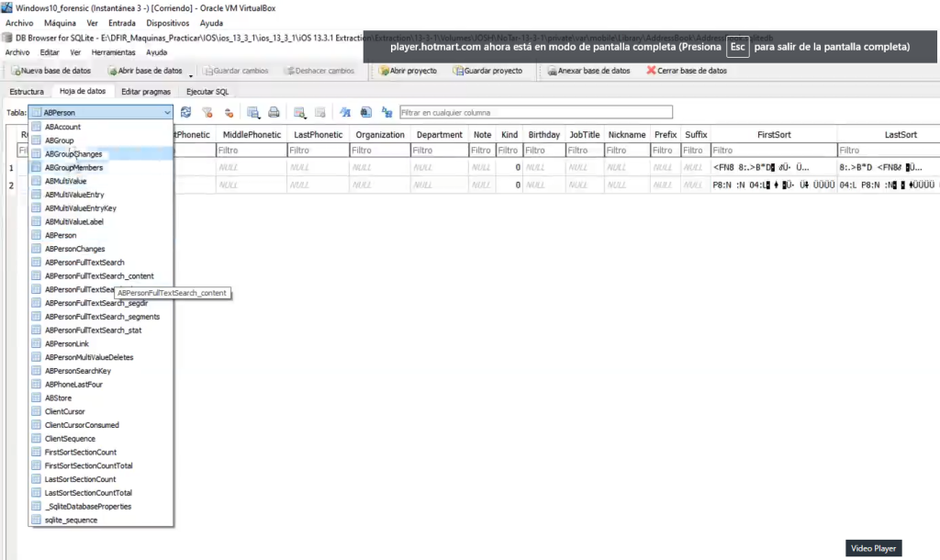Choose ABPerson in the dropdown list

101,235
